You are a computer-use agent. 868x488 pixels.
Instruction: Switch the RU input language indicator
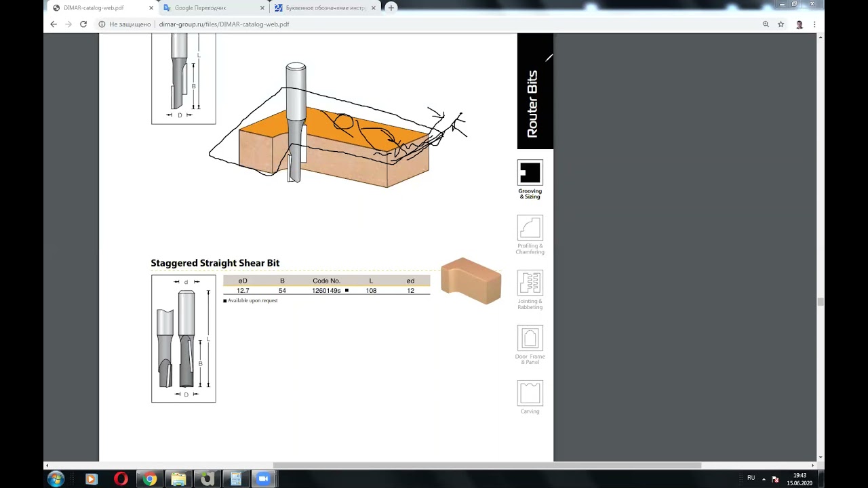tap(751, 478)
